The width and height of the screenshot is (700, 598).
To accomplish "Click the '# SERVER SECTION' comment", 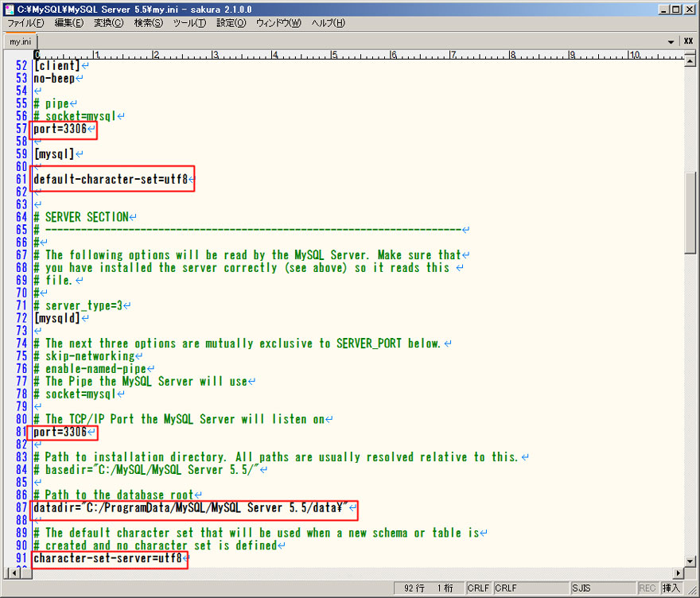I will click(x=81, y=217).
